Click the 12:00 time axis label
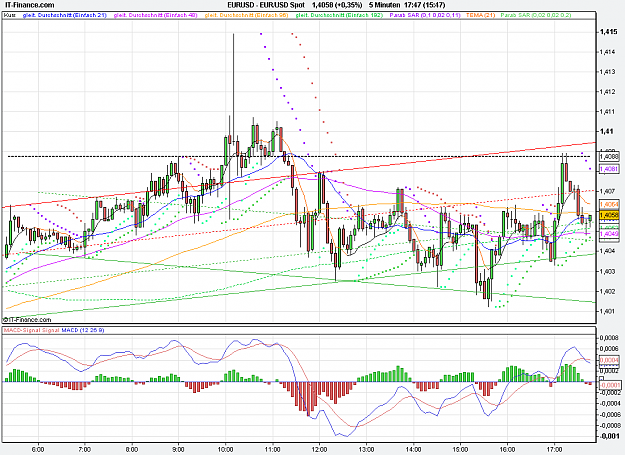Viewport: 625px width, 455px height. (x=319, y=449)
